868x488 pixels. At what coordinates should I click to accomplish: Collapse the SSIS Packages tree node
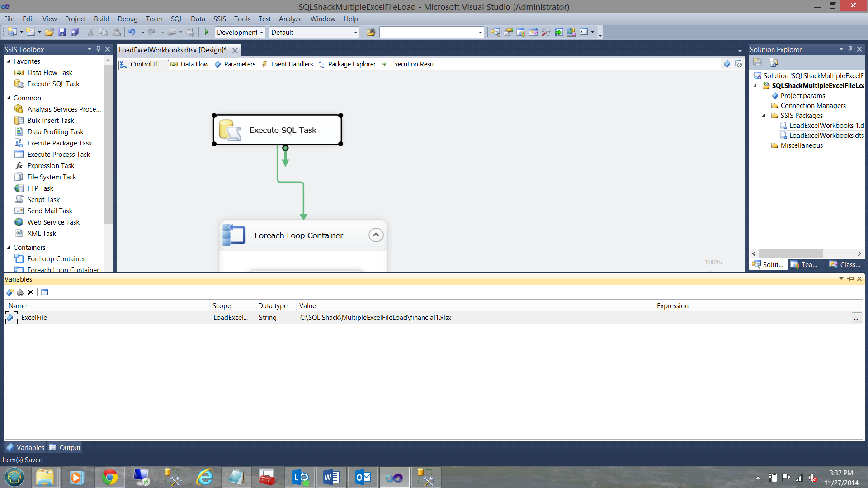(x=764, y=116)
